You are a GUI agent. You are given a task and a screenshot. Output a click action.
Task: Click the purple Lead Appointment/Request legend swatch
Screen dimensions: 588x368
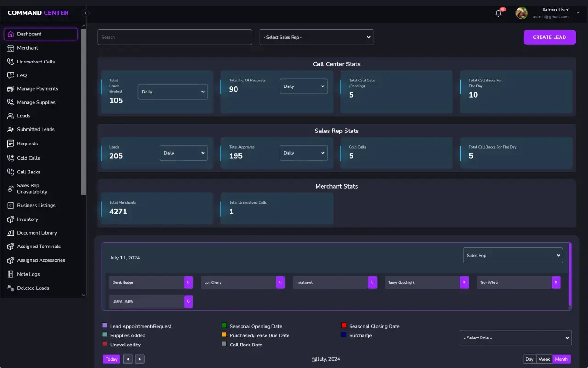pos(105,325)
